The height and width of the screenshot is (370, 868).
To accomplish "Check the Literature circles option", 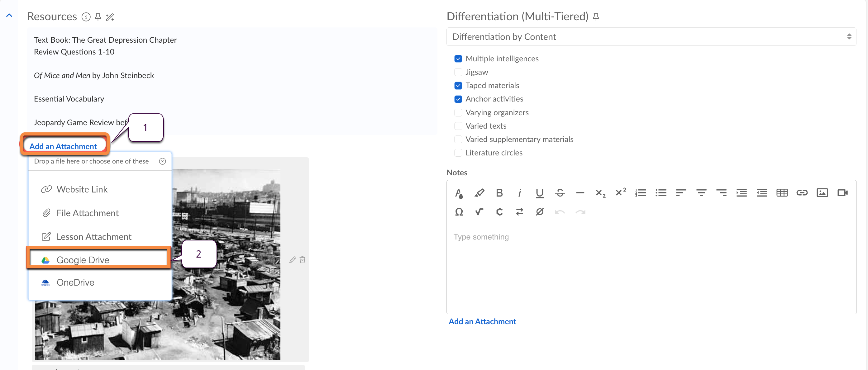I will point(458,153).
